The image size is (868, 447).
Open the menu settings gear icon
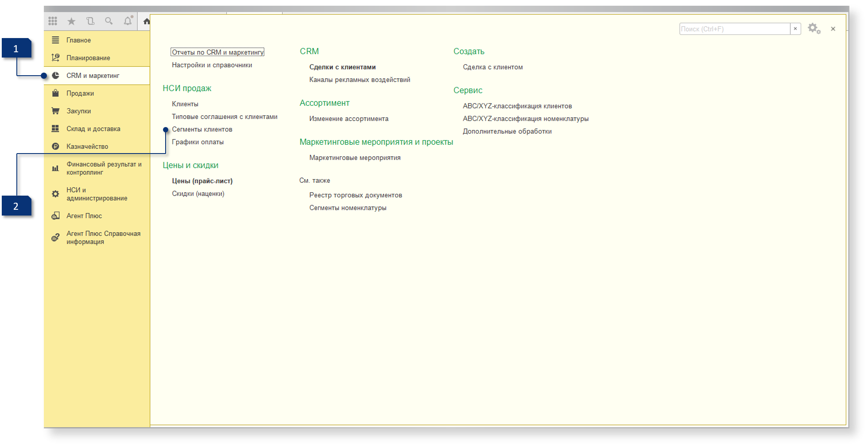[814, 29]
